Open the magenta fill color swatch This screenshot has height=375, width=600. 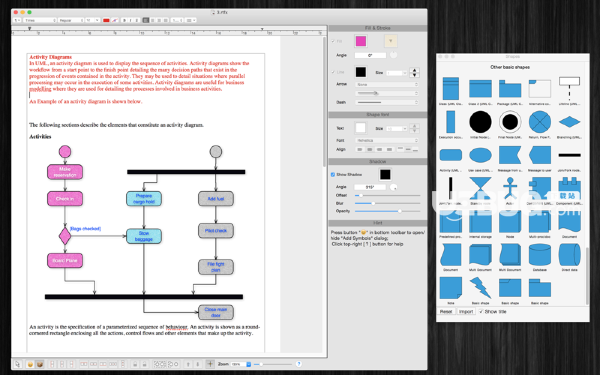pos(360,41)
